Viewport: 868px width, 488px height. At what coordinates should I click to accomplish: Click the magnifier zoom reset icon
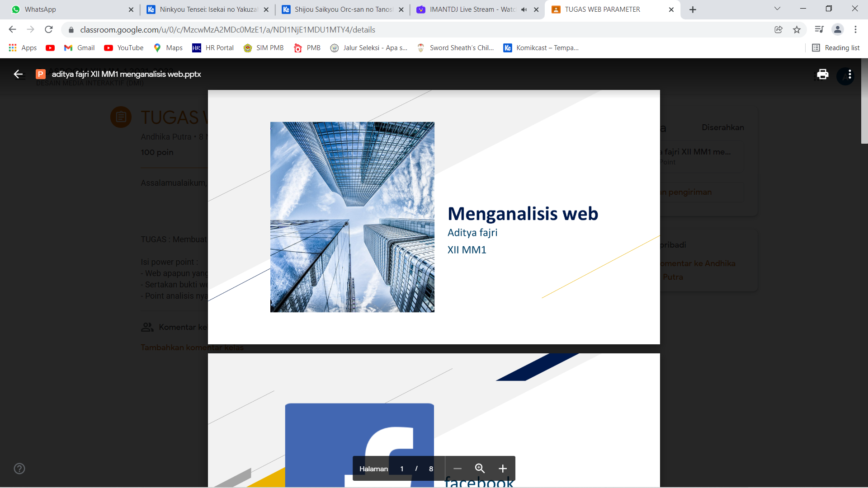480,469
